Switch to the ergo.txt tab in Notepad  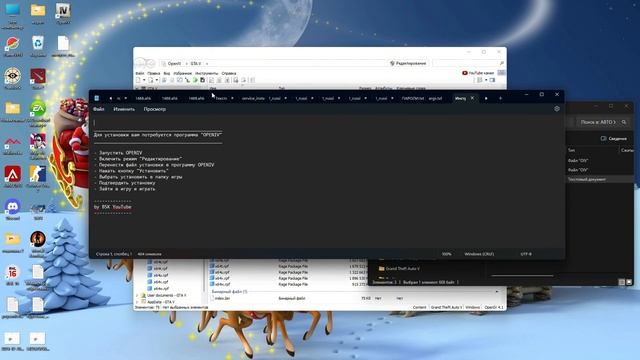[x=435, y=98]
